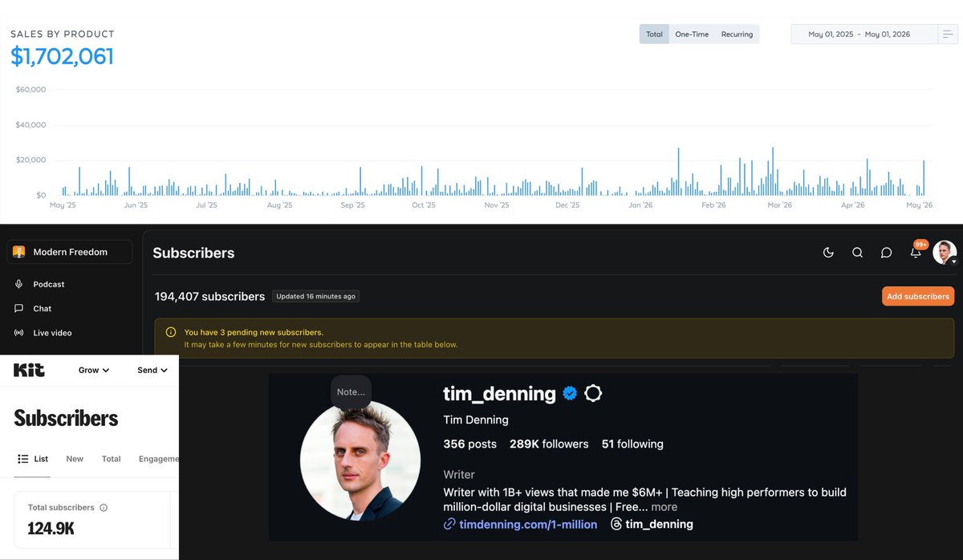Click the Threads icon in the profile bio

pyautogui.click(x=616, y=524)
